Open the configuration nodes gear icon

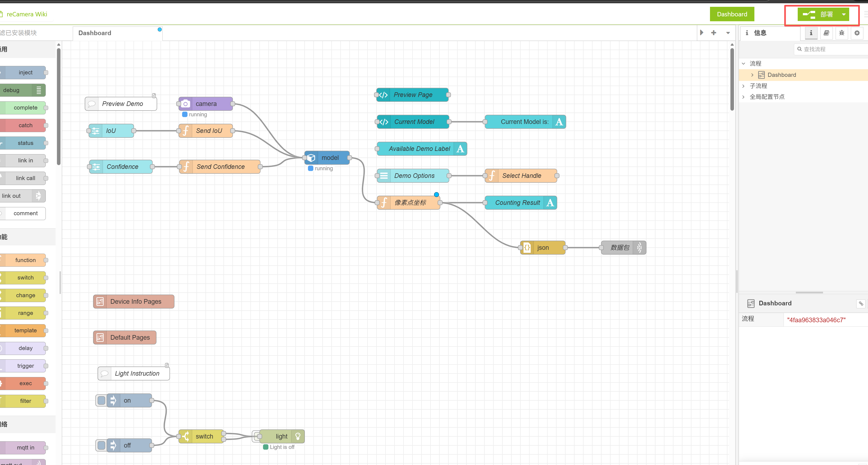click(857, 33)
